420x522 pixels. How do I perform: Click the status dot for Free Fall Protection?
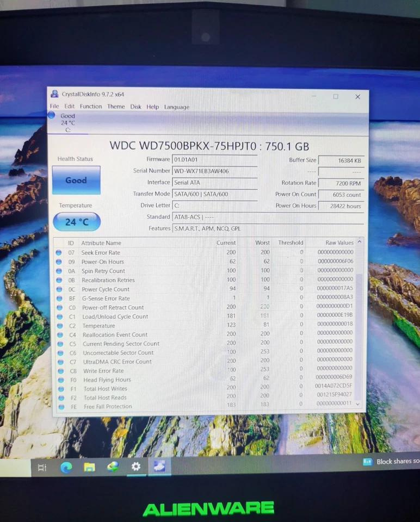[x=61, y=407]
